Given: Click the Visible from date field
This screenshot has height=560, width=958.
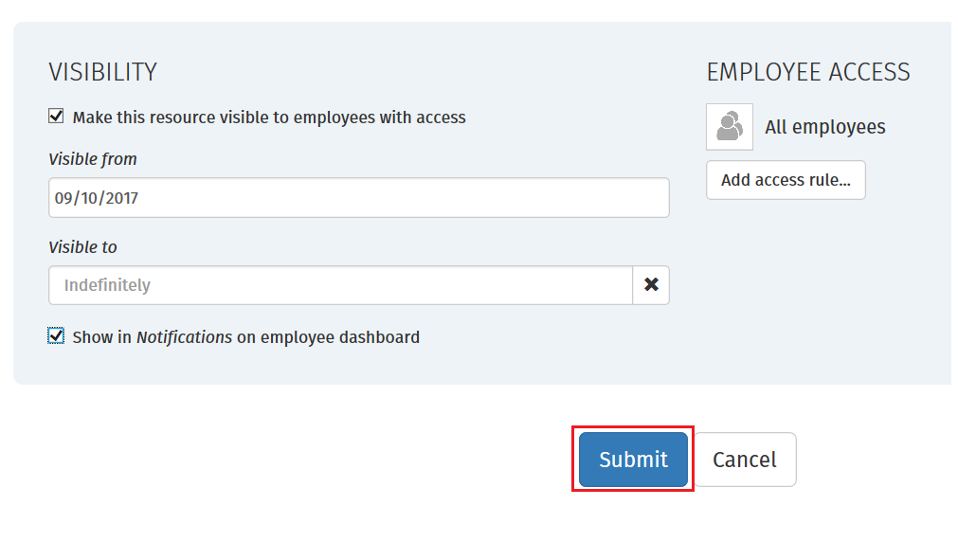Looking at the screenshot, I should 359,198.
